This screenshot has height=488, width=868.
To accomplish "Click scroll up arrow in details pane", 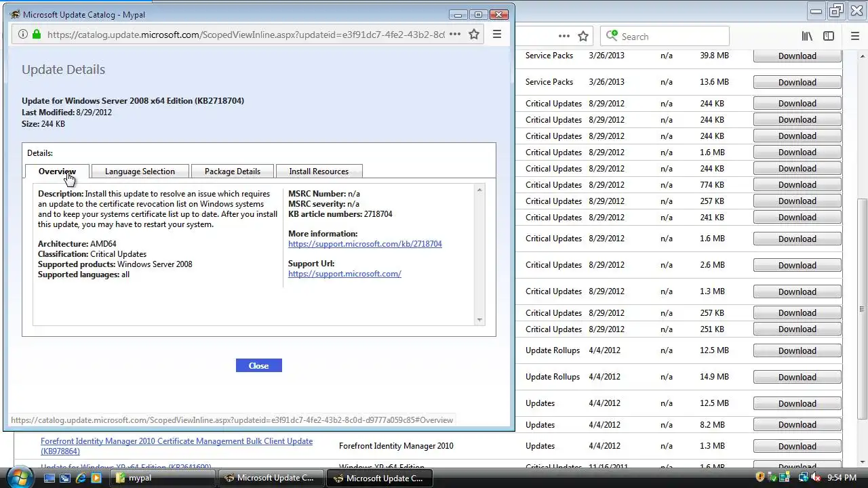I will [479, 190].
